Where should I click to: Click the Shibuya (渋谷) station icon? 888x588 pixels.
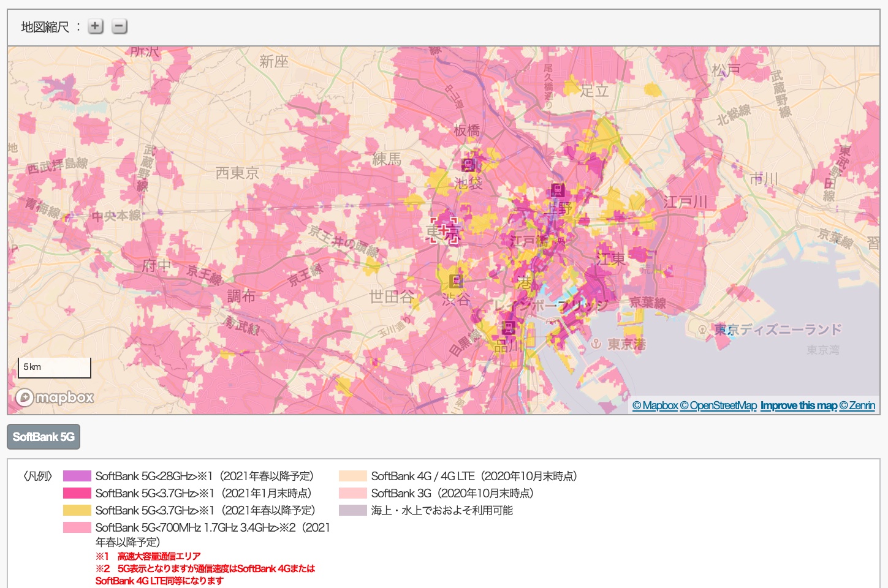[455, 281]
